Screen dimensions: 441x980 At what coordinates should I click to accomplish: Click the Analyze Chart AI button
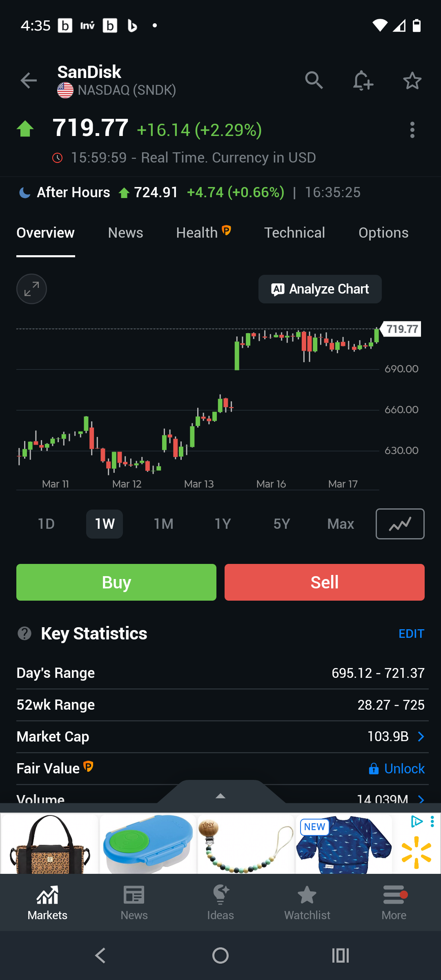click(320, 289)
